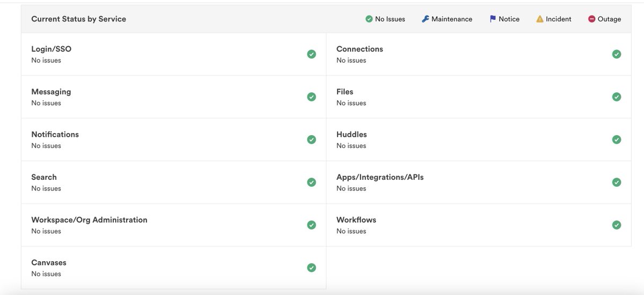Click the green check icon for Notifications
Image resolution: width=644 pixels, height=295 pixels.
point(311,139)
